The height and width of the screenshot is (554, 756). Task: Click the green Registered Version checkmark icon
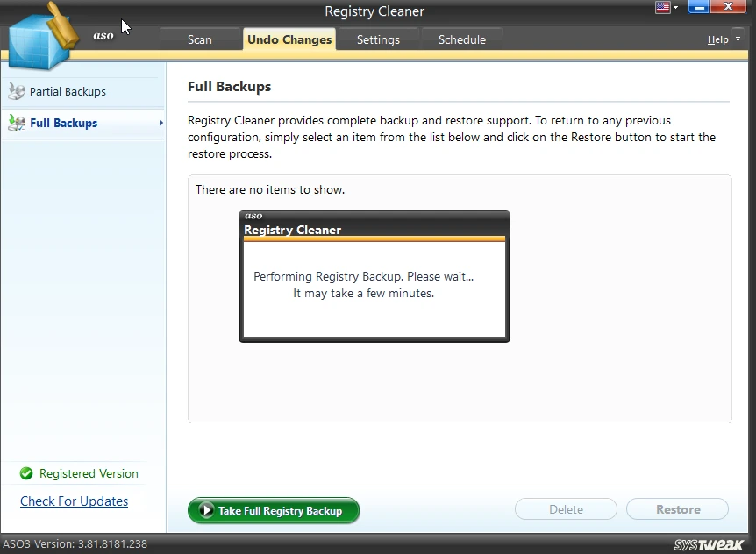(25, 474)
